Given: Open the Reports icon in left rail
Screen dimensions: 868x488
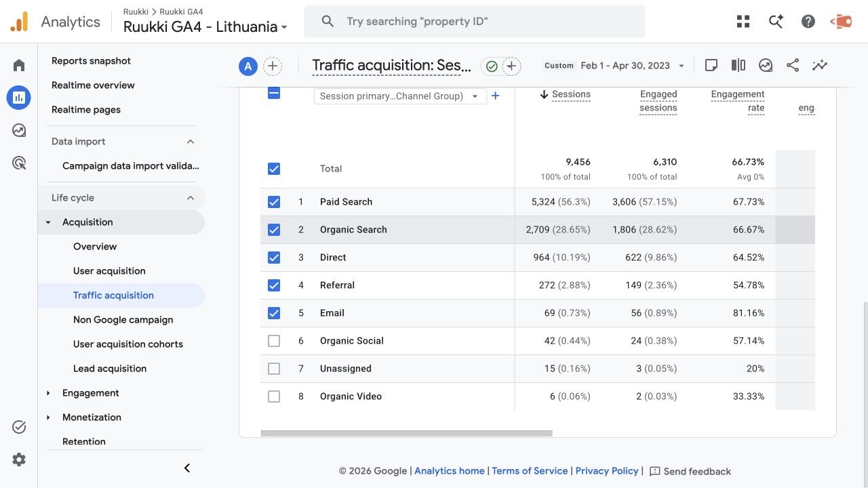Looking at the screenshot, I should coord(19,98).
